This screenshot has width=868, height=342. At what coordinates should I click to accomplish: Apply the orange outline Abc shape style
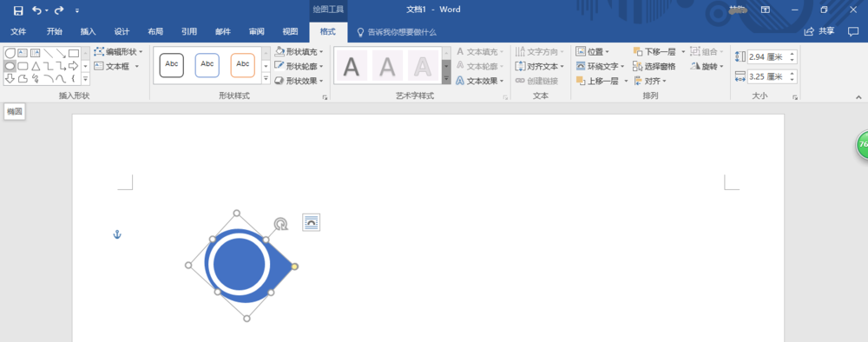(242, 65)
